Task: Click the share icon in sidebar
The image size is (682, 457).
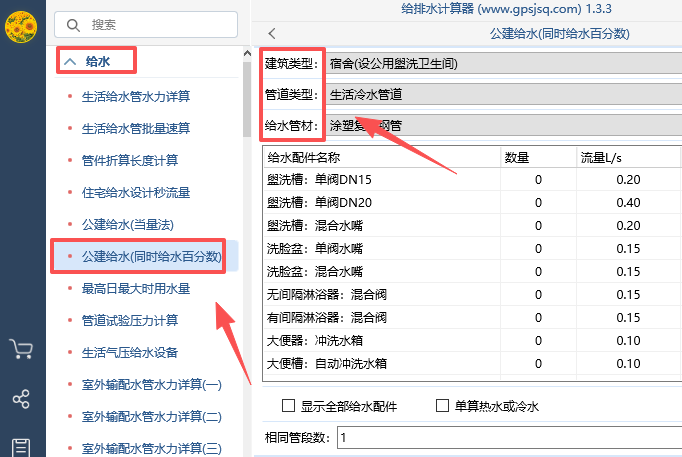Action: 21,399
